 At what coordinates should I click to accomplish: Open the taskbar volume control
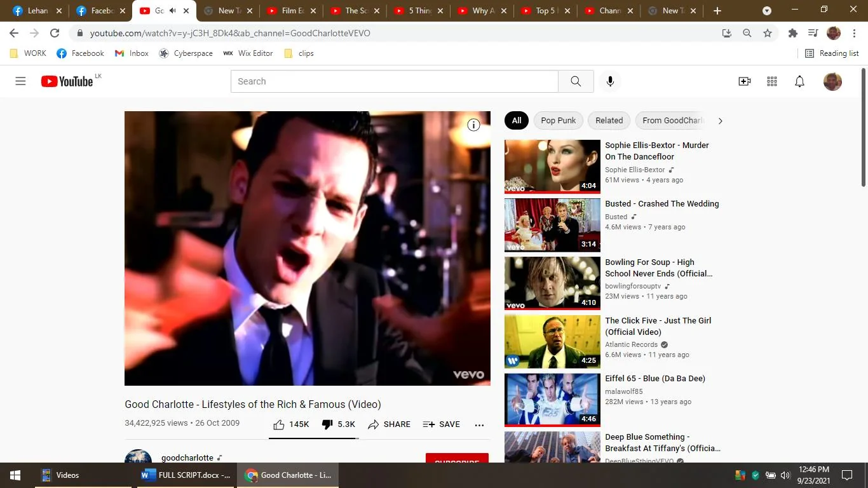(x=785, y=475)
